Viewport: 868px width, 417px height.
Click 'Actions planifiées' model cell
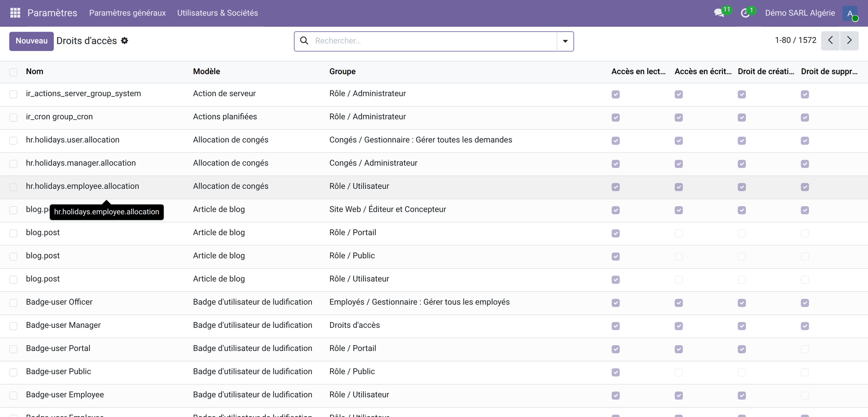click(225, 117)
